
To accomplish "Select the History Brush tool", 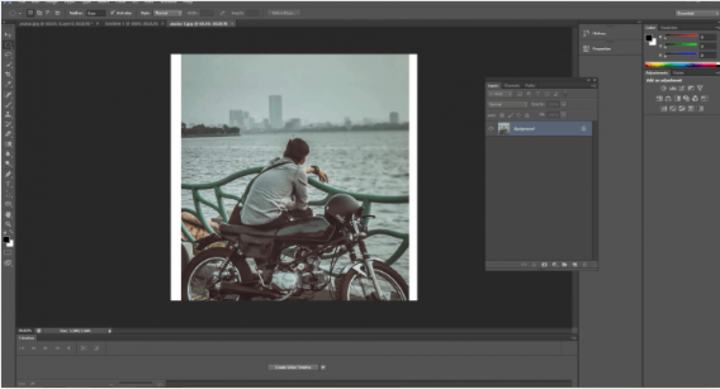I will [x=8, y=124].
